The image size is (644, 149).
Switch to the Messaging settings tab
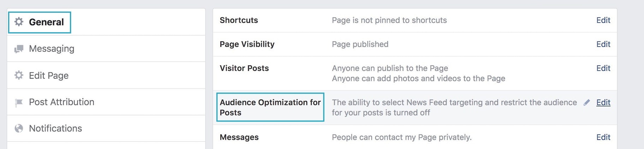(52, 49)
